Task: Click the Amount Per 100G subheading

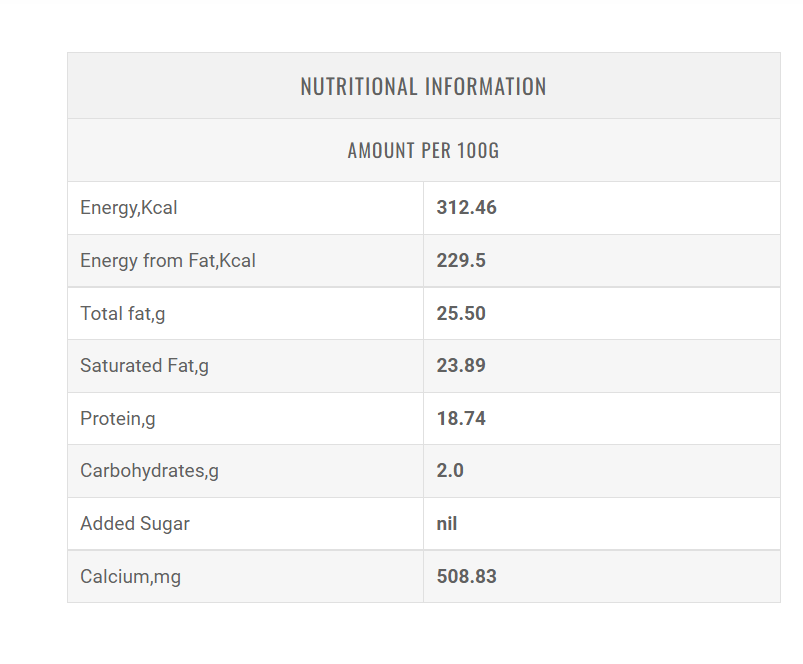Action: pos(423,151)
